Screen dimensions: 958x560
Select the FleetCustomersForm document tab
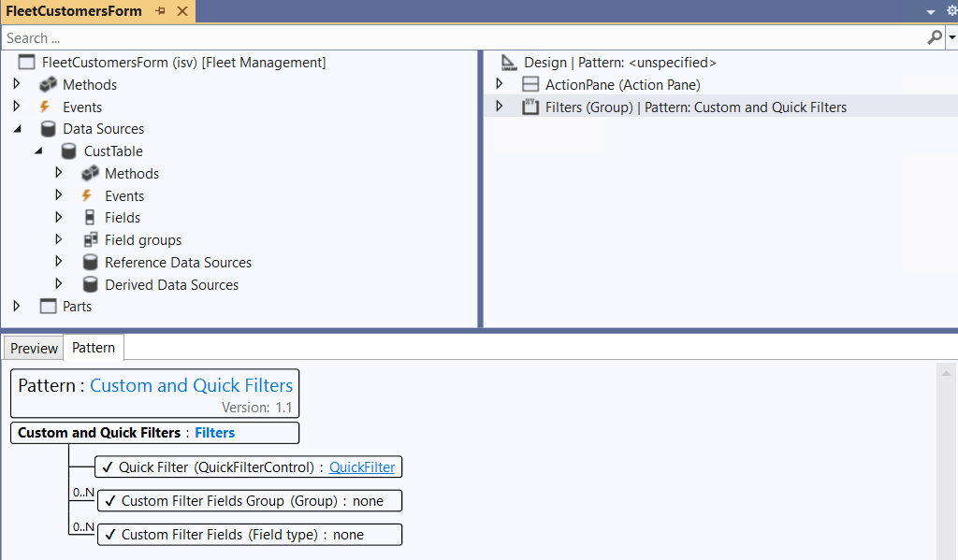click(74, 11)
